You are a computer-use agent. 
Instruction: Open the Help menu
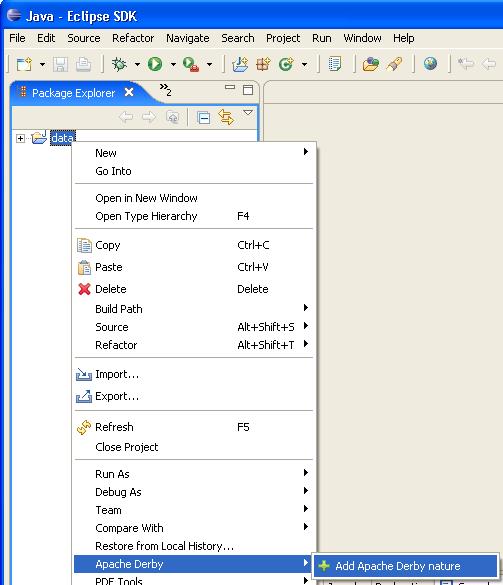click(403, 38)
